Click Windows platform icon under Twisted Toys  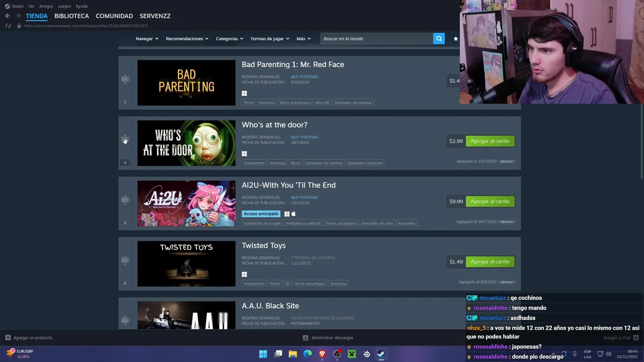pyautogui.click(x=244, y=275)
